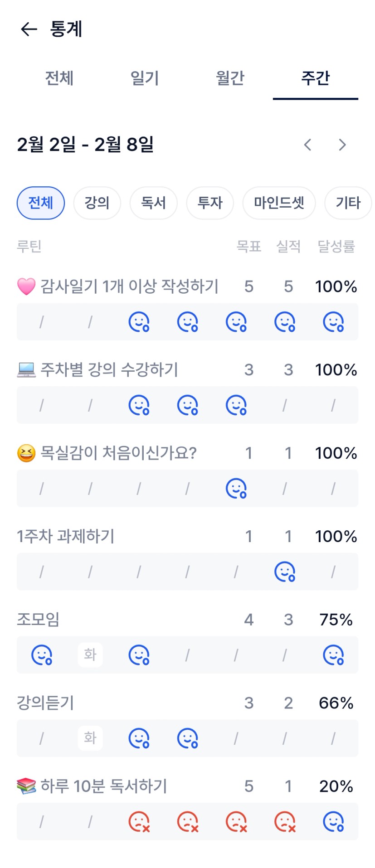Switch to the 전체 statistics tab

point(59,78)
